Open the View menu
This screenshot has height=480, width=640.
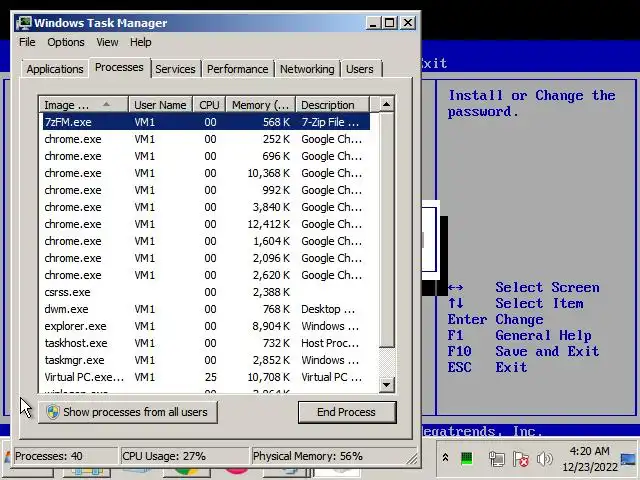pyautogui.click(x=107, y=42)
